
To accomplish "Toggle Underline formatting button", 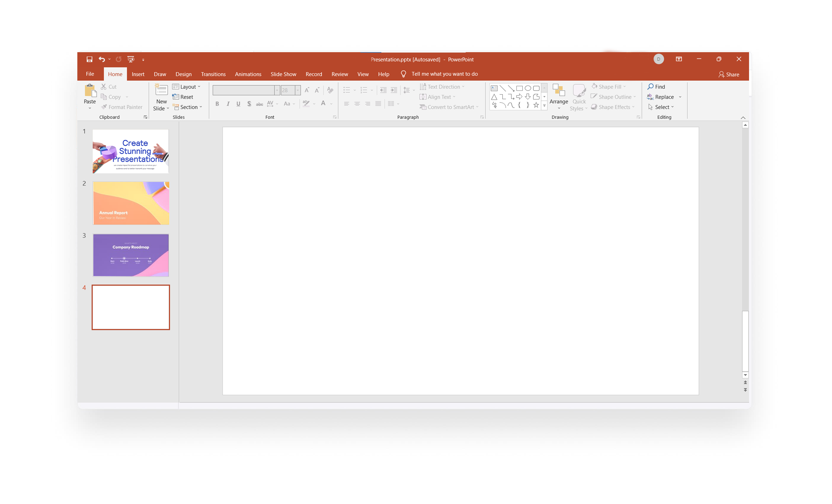I will coord(239,104).
